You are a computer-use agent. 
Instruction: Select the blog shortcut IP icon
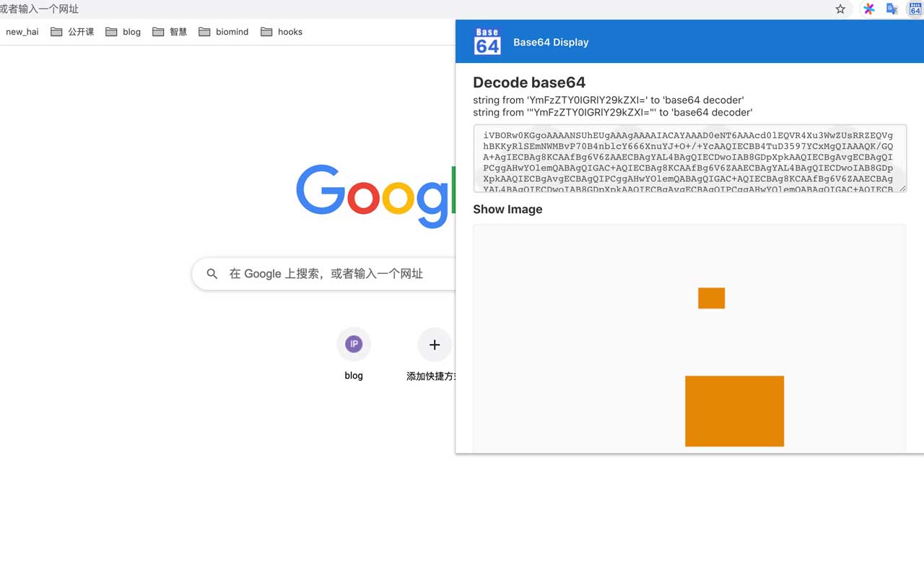[354, 344]
